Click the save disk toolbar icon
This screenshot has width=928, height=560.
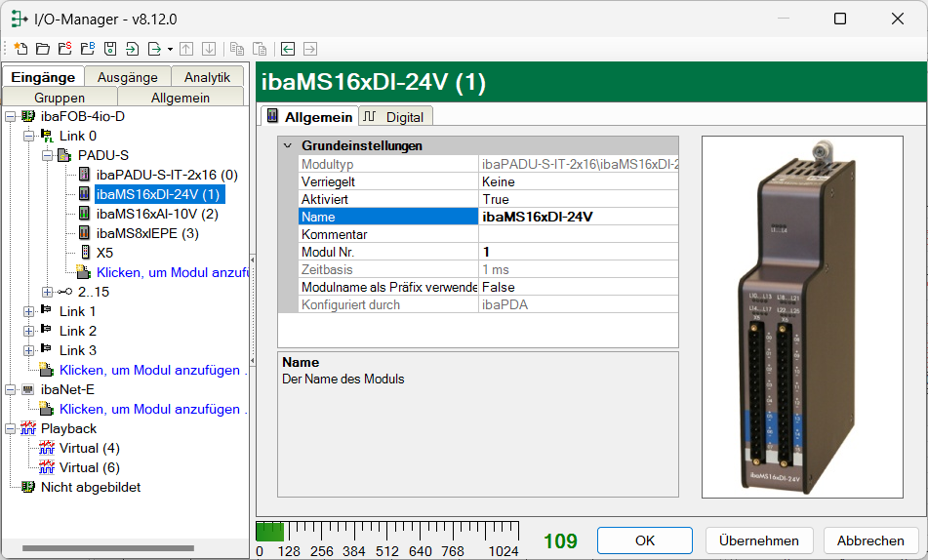pos(110,49)
